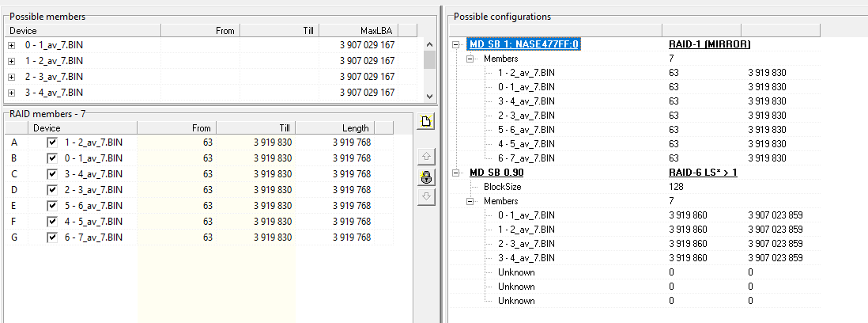Uncheck member G 6 - 7_av_7.BIN
Viewport: 868px width, 323px height.
click(x=53, y=237)
